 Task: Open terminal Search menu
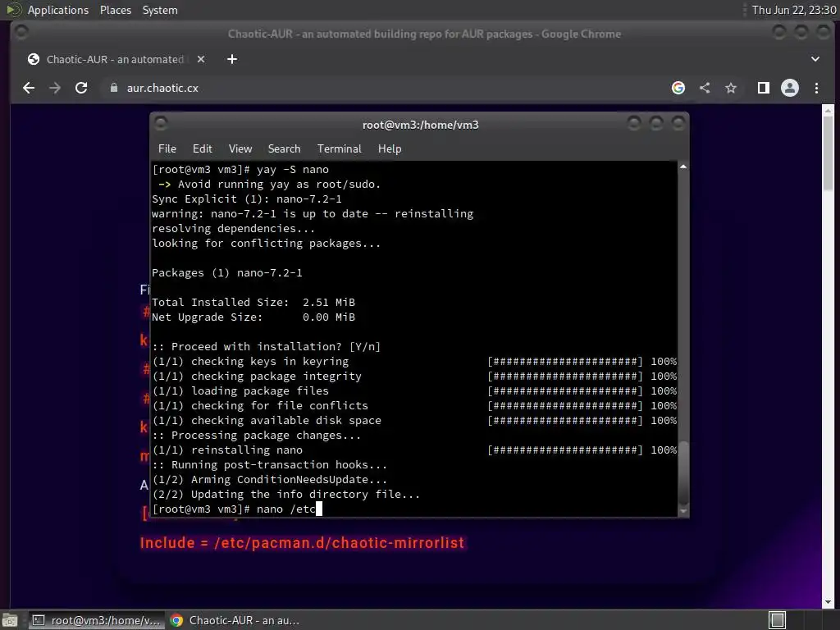click(x=285, y=149)
